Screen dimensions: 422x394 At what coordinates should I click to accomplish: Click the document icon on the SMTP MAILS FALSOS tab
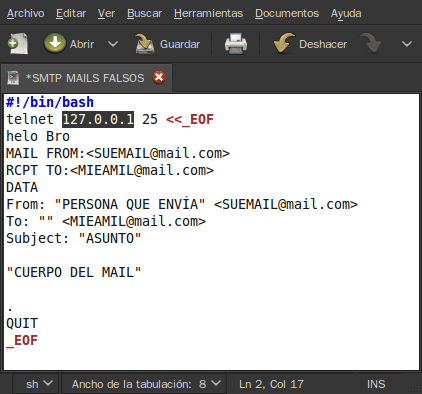13,78
